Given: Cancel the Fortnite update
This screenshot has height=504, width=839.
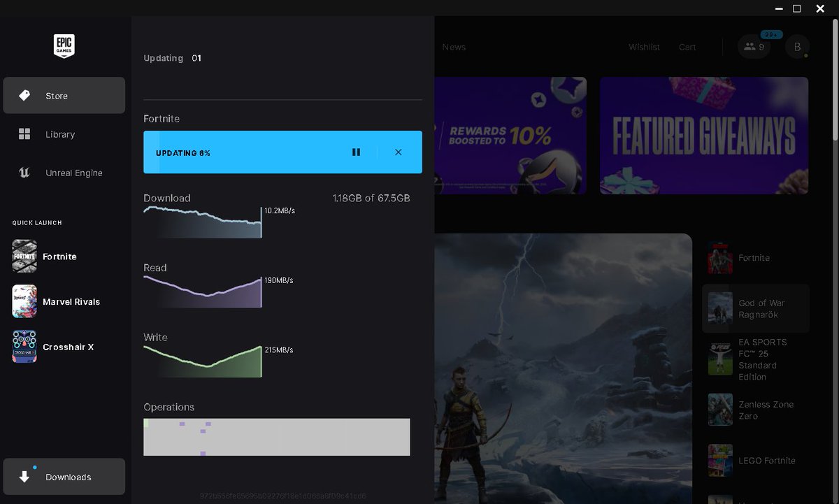Looking at the screenshot, I should click(398, 152).
